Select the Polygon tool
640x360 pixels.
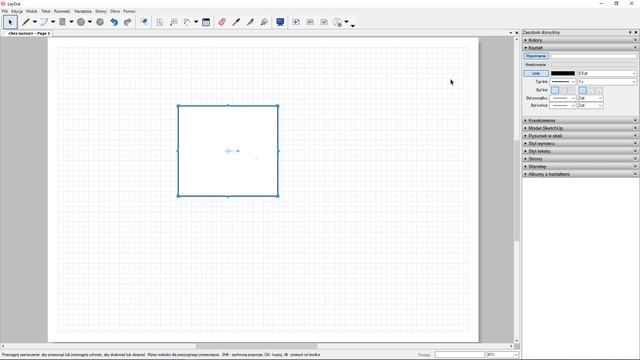(x=100, y=22)
